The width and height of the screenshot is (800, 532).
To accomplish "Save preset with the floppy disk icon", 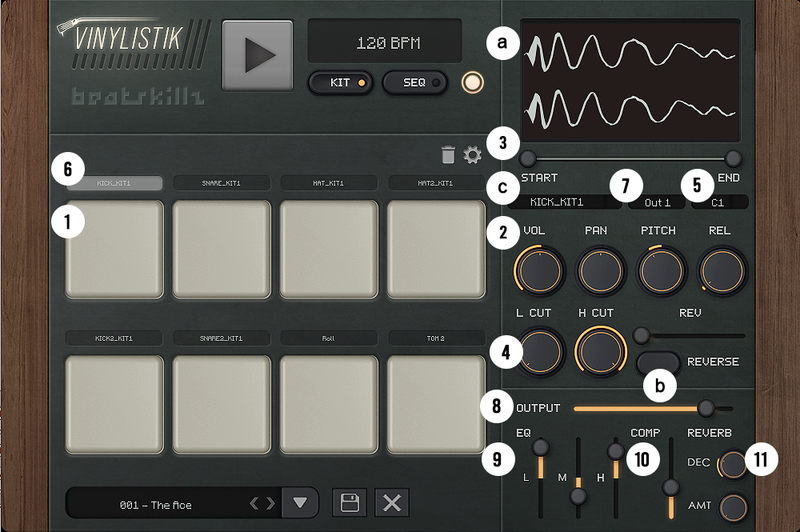I will click(x=350, y=502).
